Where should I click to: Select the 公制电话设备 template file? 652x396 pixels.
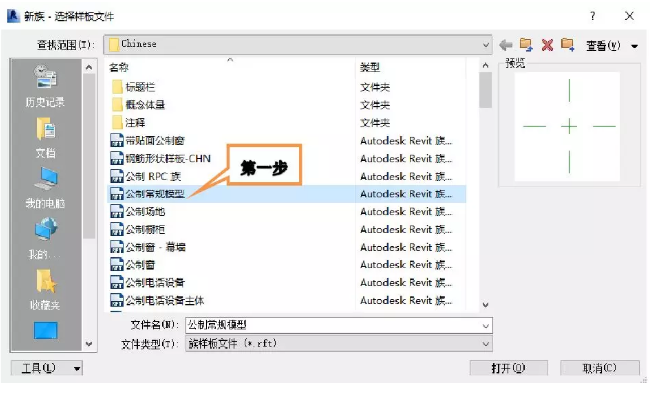point(148,283)
